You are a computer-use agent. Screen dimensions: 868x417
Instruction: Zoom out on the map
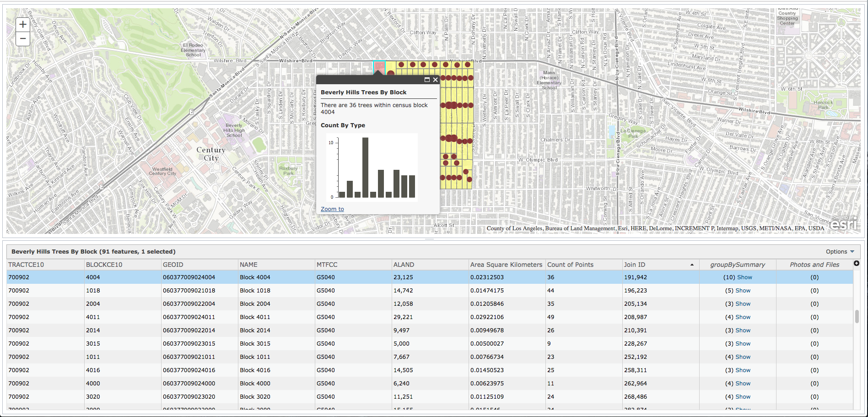point(23,39)
